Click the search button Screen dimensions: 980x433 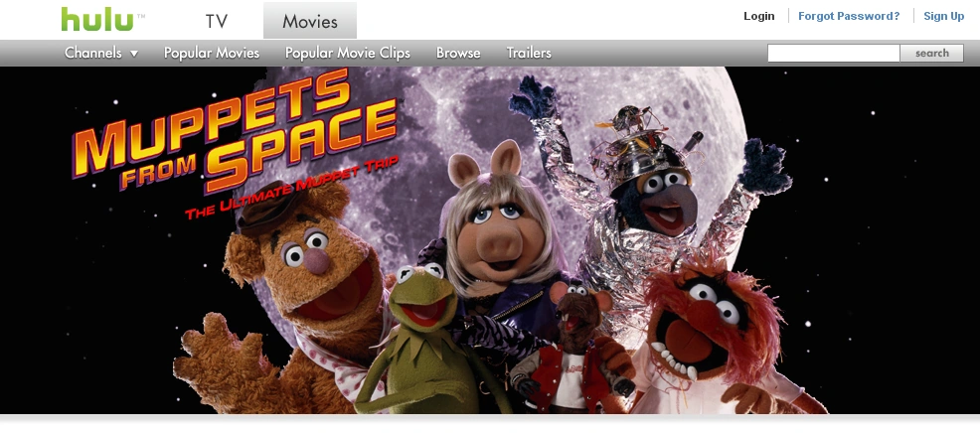932,53
